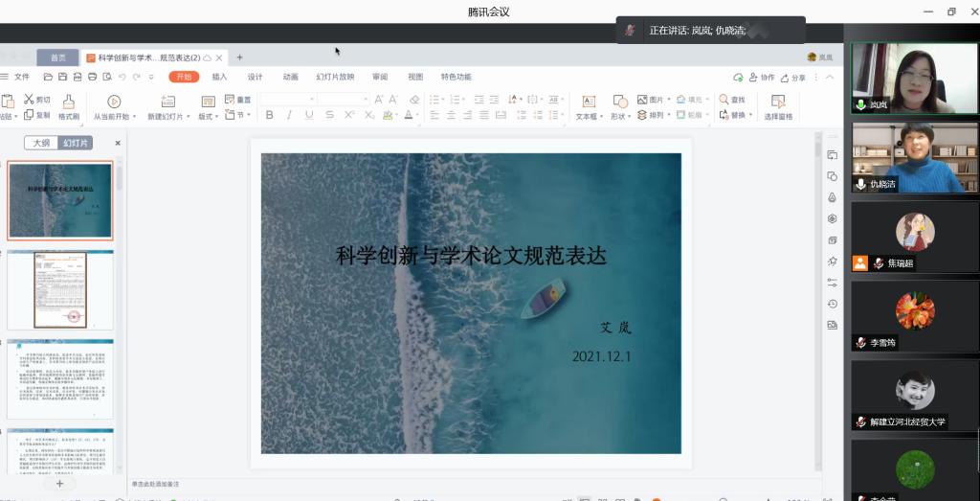The image size is (980, 501).
Task: Switch to the Home (首页) document tab
Action: tap(57, 57)
